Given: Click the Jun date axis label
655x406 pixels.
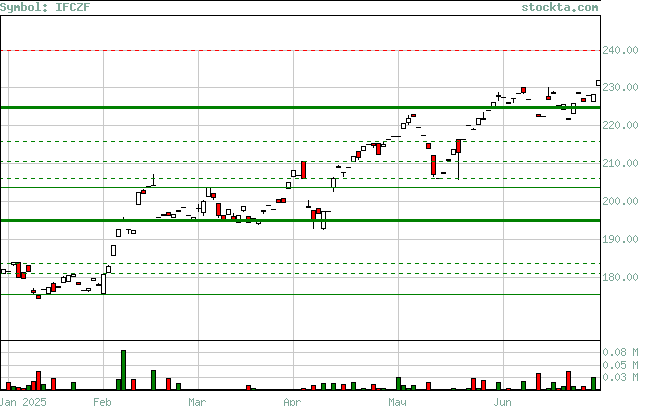Looking at the screenshot, I should 502,401.
